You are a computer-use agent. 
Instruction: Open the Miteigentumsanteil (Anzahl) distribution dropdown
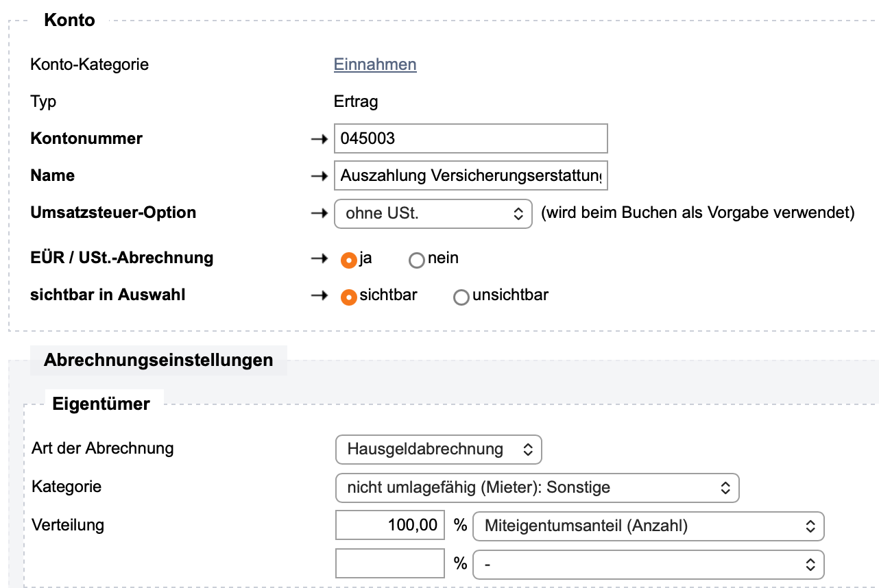tap(649, 526)
